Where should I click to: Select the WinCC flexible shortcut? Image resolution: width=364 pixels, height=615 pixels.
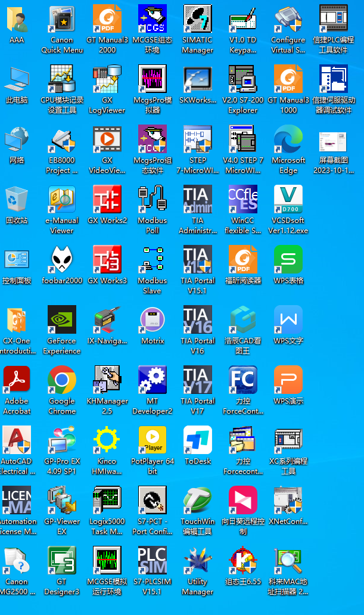click(242, 200)
